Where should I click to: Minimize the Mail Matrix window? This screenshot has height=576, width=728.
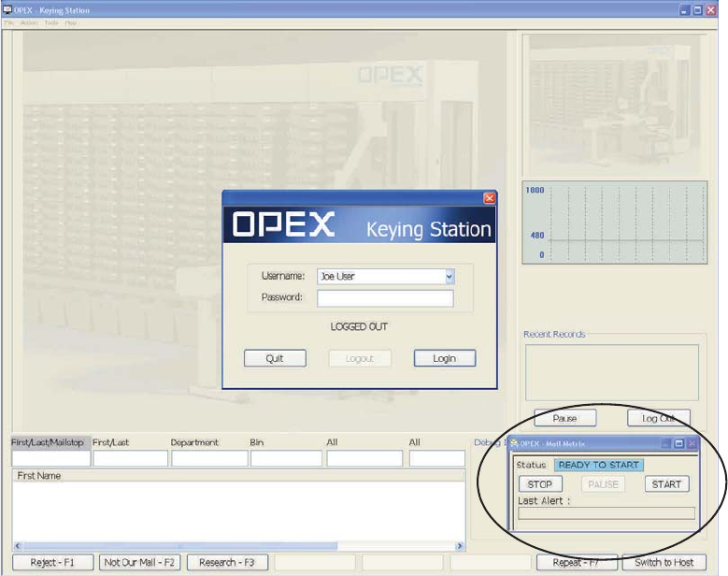tap(665, 443)
